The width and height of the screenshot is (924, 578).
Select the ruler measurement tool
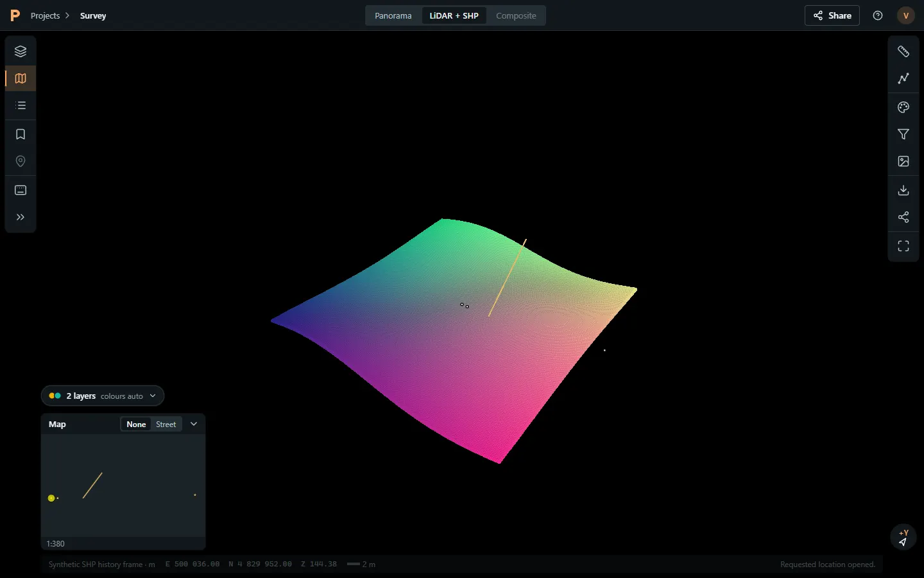903,51
